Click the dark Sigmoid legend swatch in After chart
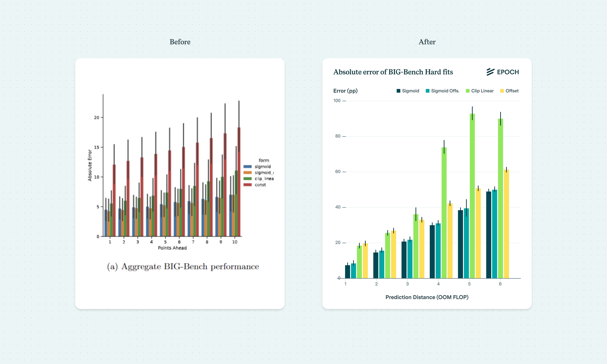This screenshot has width=607, height=364. [x=398, y=91]
